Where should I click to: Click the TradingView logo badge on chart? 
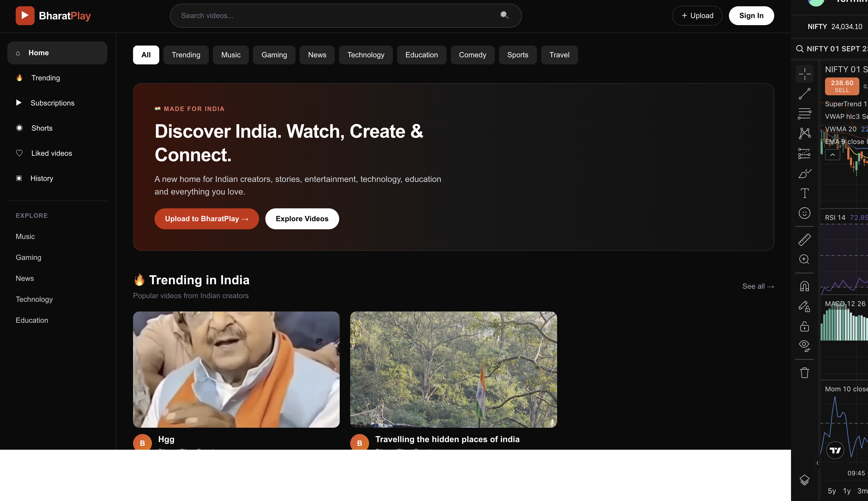[x=835, y=450]
